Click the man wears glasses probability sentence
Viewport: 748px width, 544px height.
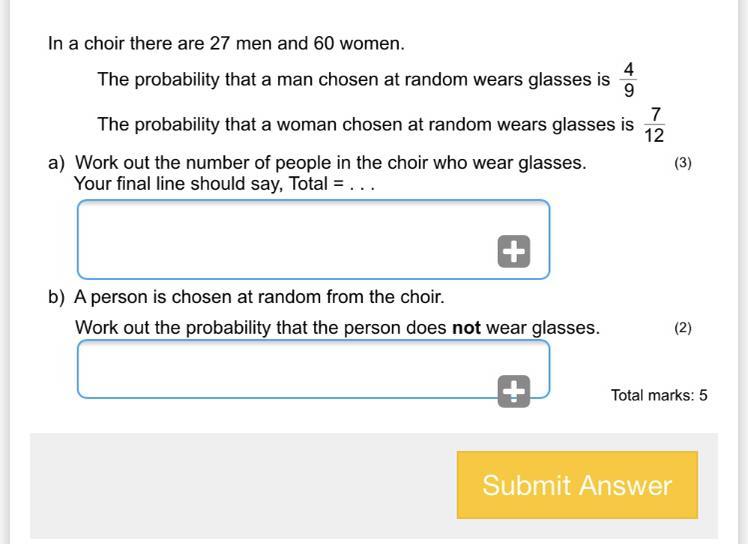(x=353, y=80)
